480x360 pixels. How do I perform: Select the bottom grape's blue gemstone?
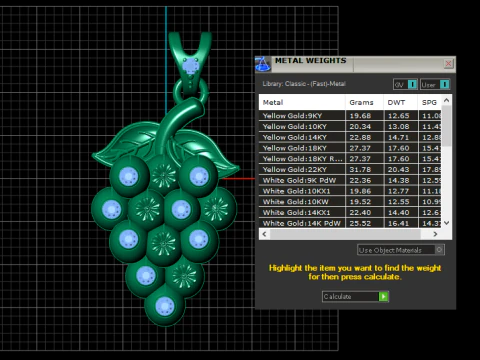point(165,306)
